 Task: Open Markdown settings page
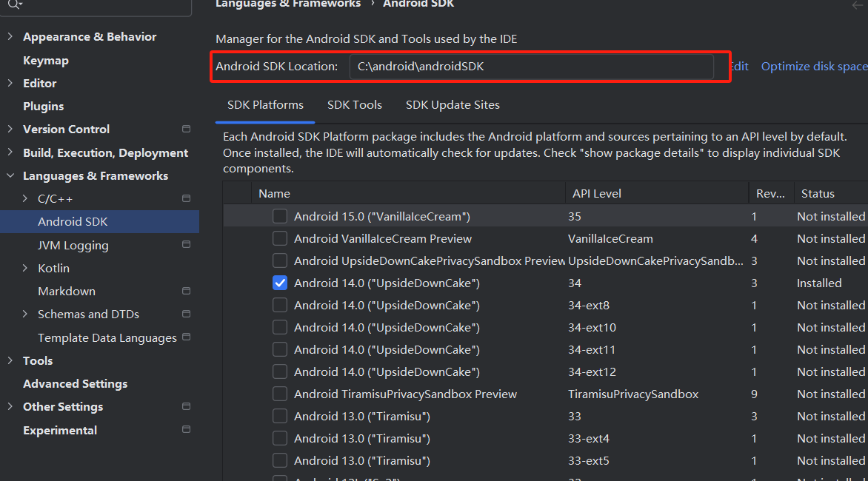[x=67, y=291]
